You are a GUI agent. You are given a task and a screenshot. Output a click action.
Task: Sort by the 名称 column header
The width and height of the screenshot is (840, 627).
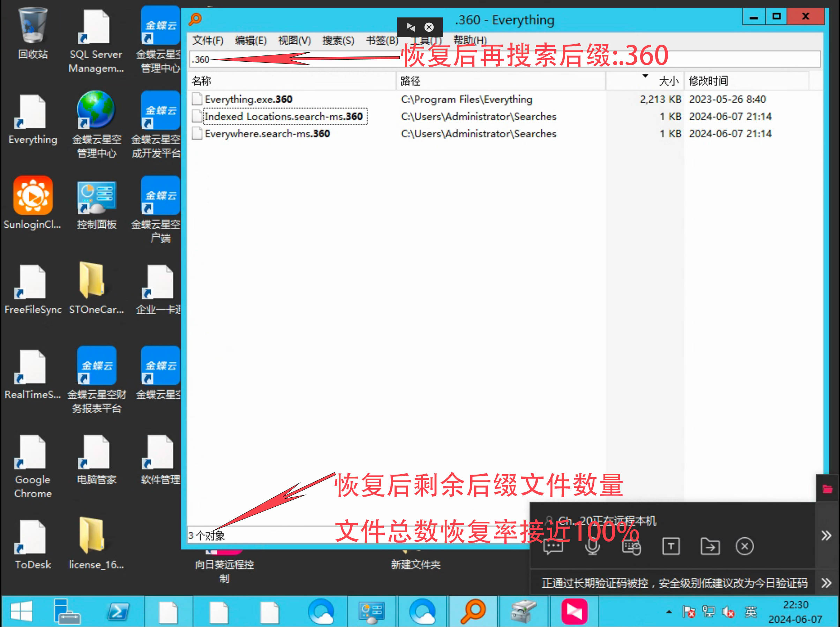(x=292, y=81)
